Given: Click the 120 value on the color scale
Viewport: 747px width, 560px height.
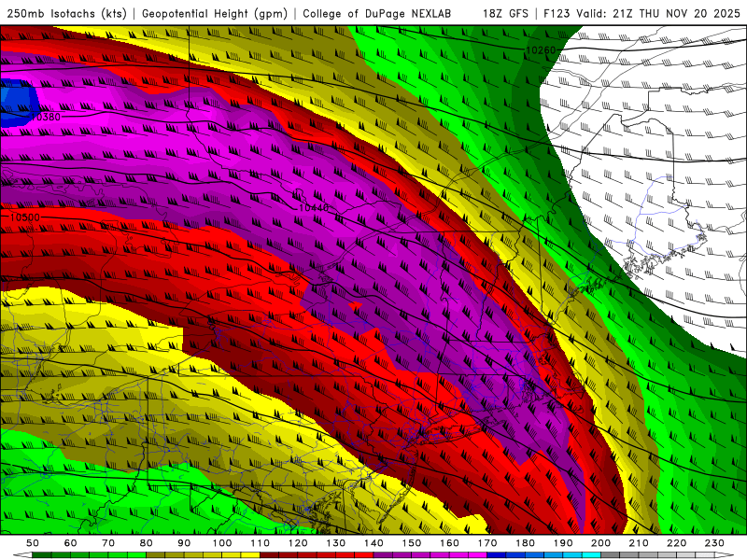Looking at the screenshot, I should pyautogui.click(x=298, y=543).
